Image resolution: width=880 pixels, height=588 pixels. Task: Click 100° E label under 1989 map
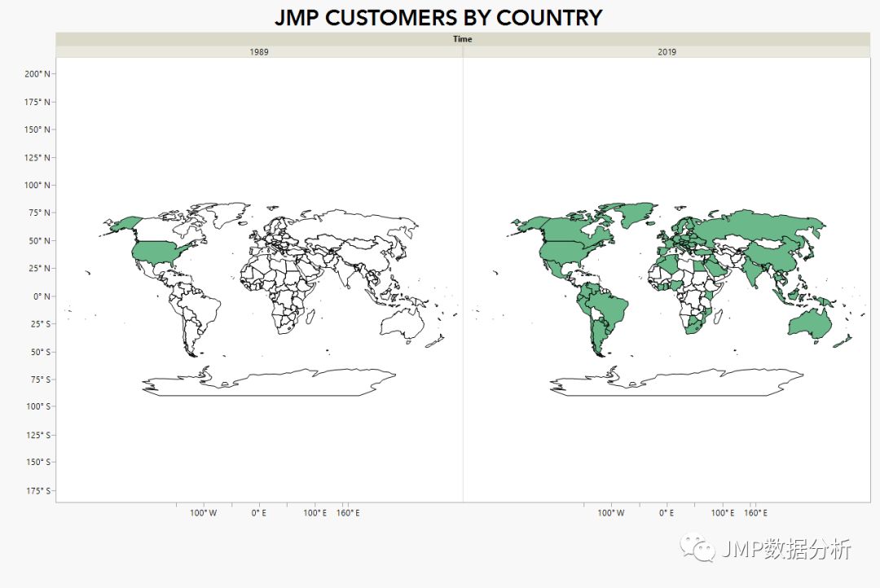coord(315,513)
